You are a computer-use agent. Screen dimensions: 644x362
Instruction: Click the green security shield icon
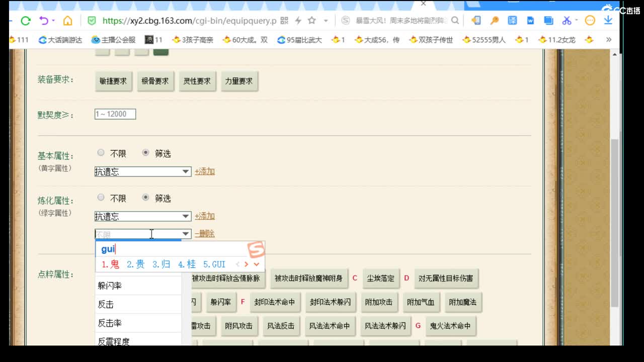[x=92, y=21]
